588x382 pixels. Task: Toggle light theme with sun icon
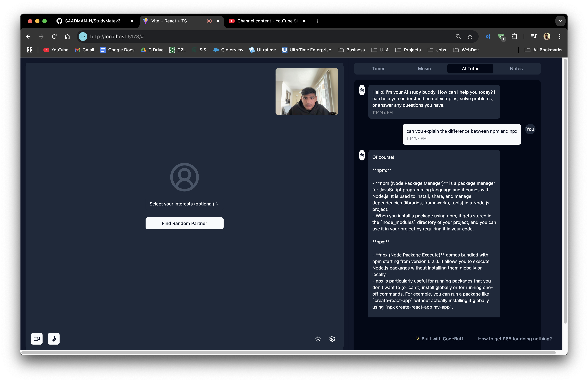pos(318,339)
